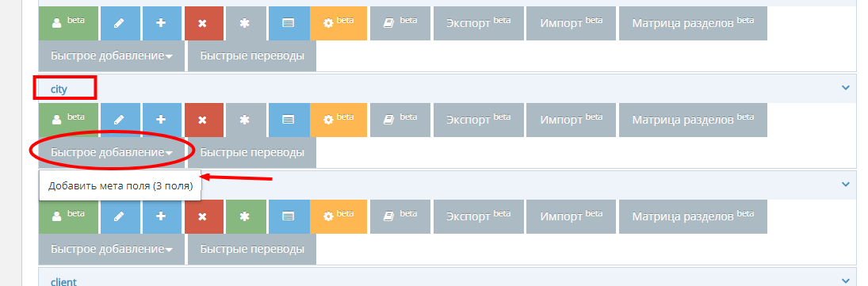The image size is (868, 286).
Task: Click list icon in toolbar above city heading
Action: 289,23
